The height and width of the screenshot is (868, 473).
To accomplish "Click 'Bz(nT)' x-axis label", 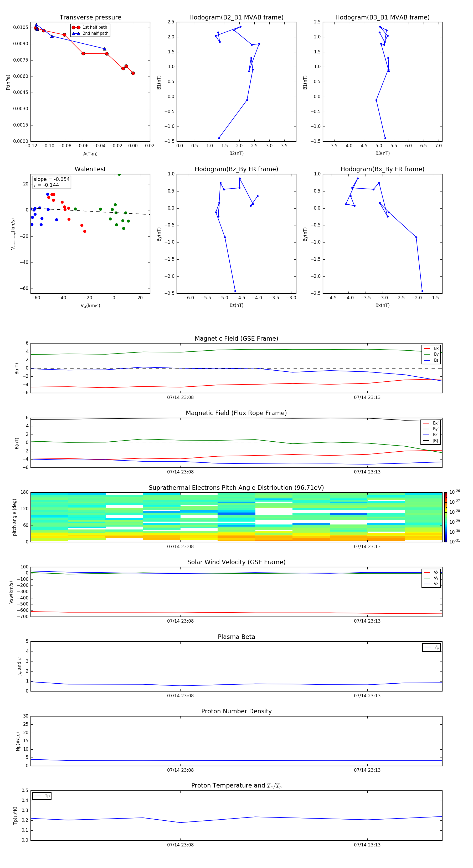I will coord(236,305).
